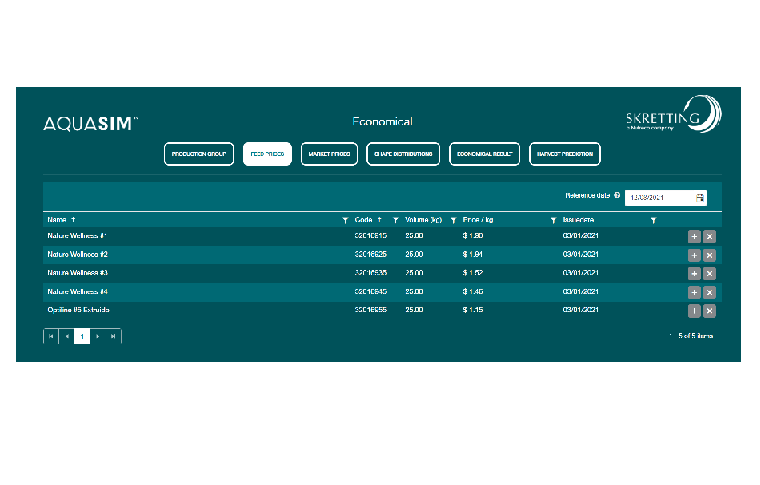Open the Code column filter
Screen dimensions: 760x485
[396, 219]
